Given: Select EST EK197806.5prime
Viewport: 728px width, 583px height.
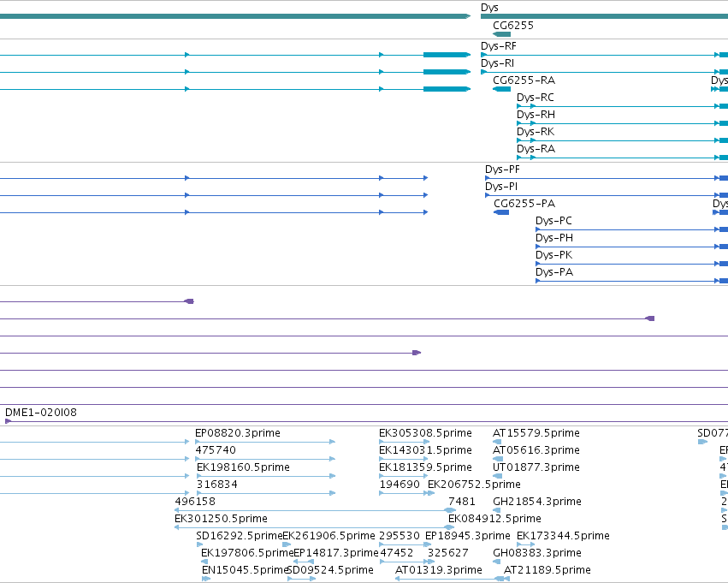Looking at the screenshot, I should click(247, 554).
